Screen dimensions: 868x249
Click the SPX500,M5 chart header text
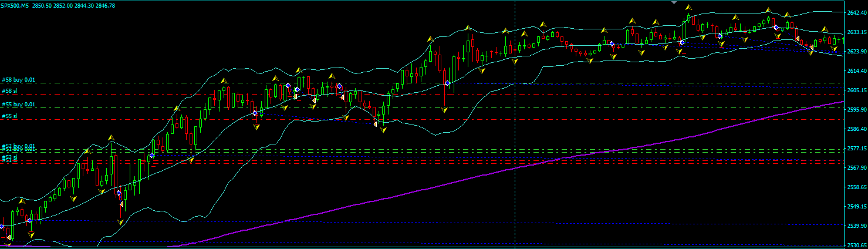tap(59, 5)
